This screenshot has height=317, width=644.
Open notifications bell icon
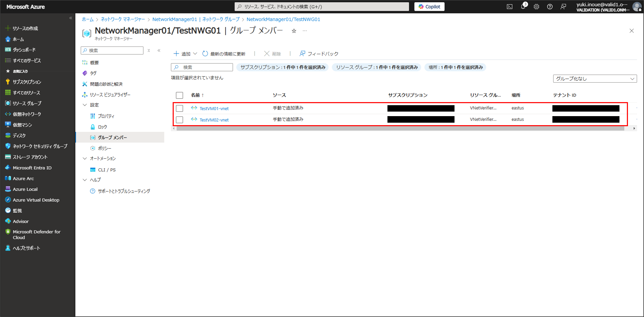tap(523, 7)
